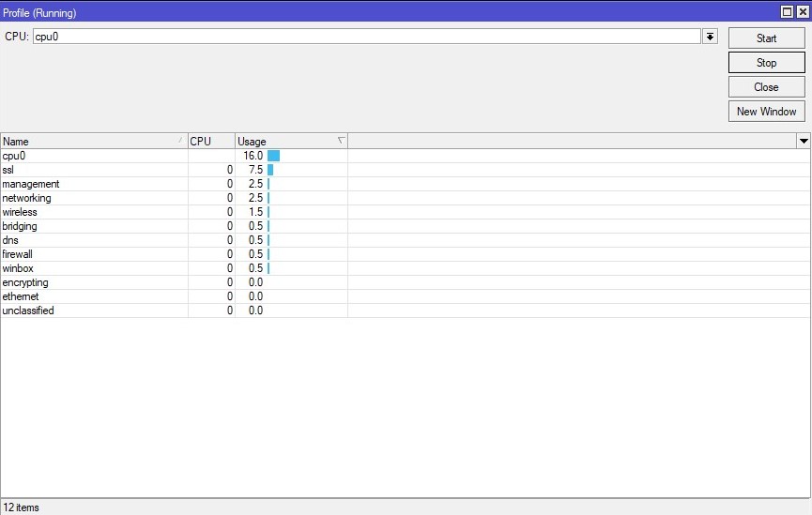Click the usage bar for ssl
Screen dimensions: 812x515
[270, 170]
